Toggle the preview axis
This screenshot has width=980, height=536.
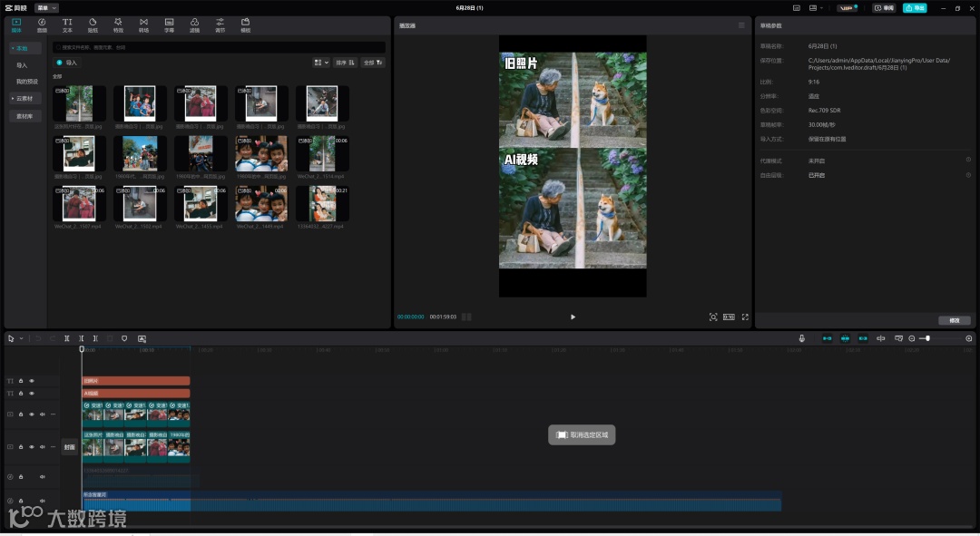coord(880,338)
